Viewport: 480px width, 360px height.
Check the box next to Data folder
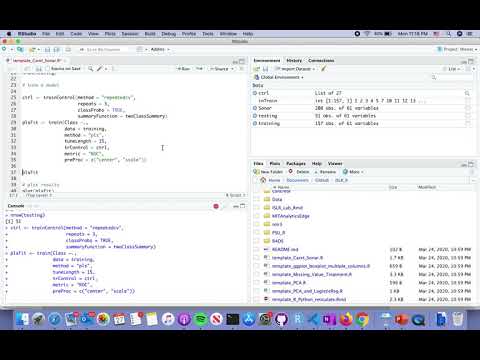click(x=256, y=199)
